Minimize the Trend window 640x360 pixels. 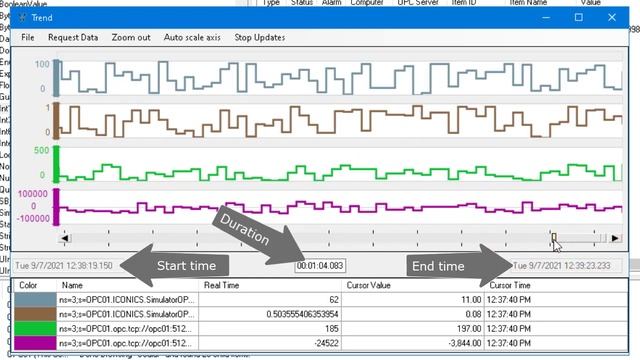pyautogui.click(x=546, y=18)
